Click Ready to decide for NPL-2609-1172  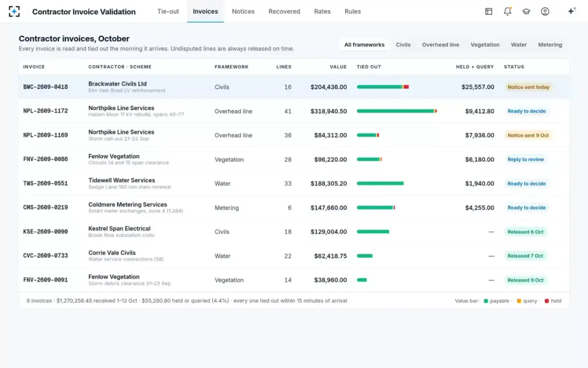pos(527,111)
